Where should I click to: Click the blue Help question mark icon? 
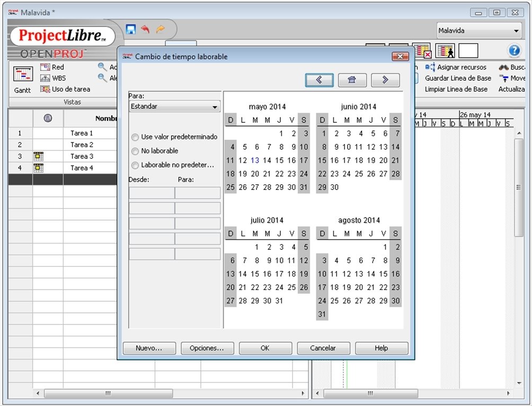pos(515,50)
